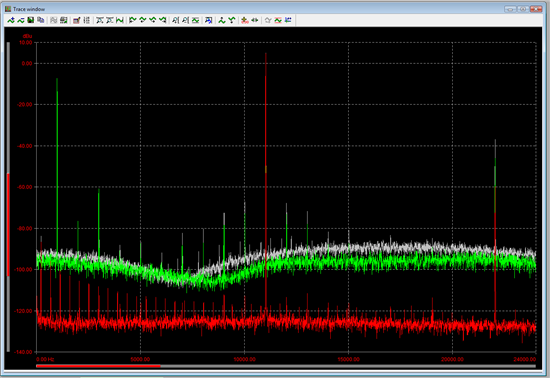Open trace properties with the pencil icon

click(76, 20)
